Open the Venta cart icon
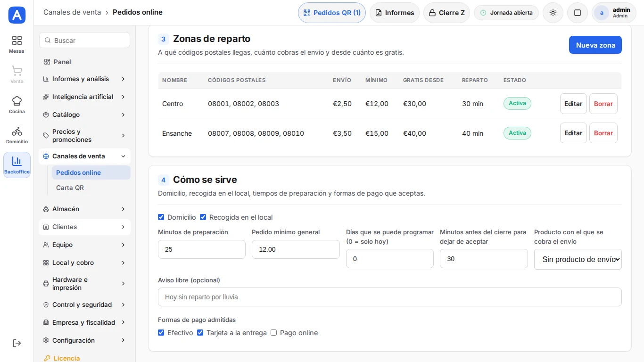Image resolution: width=644 pixels, height=362 pixels. click(x=17, y=71)
